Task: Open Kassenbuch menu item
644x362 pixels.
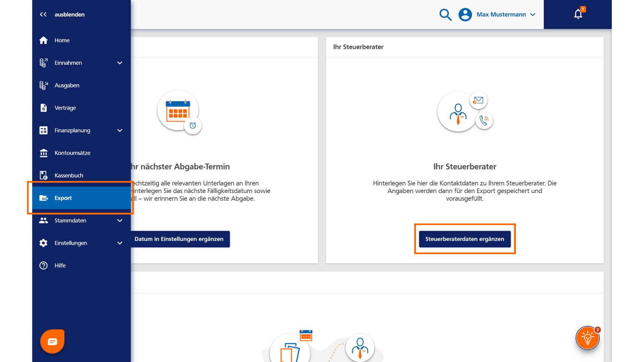Action: [82, 175]
